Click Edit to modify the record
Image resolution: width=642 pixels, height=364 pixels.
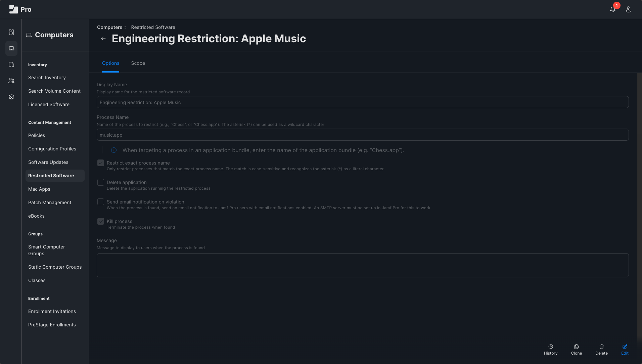625,350
